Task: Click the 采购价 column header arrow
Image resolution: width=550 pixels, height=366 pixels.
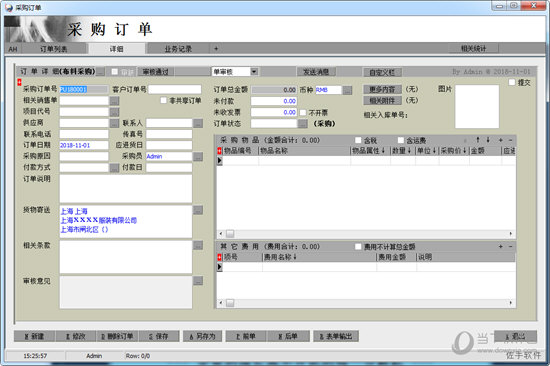Action: pos(464,151)
